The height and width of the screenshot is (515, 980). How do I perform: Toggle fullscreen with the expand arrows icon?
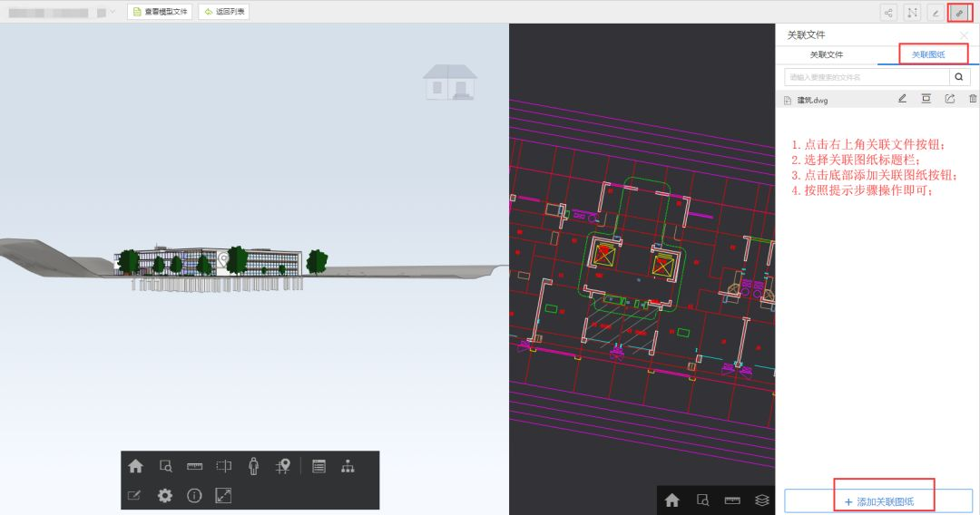click(x=223, y=496)
